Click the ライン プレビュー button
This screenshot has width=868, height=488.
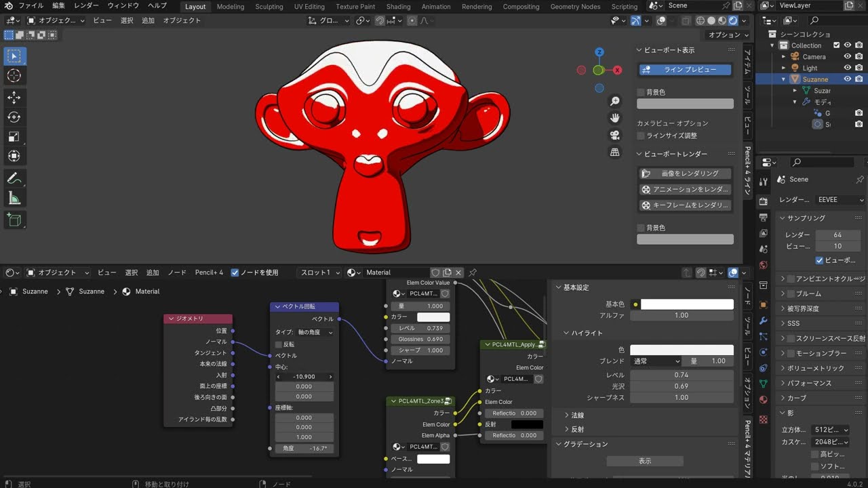[685, 70]
